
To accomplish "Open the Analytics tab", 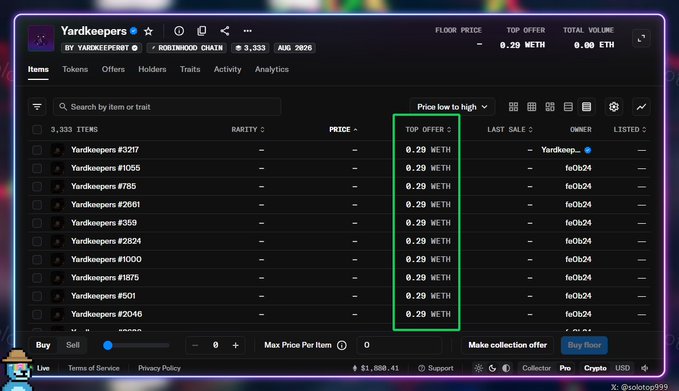I will point(272,69).
